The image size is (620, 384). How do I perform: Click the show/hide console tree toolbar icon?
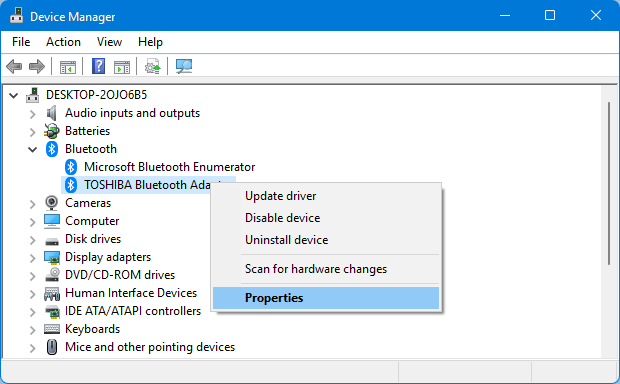[x=68, y=66]
